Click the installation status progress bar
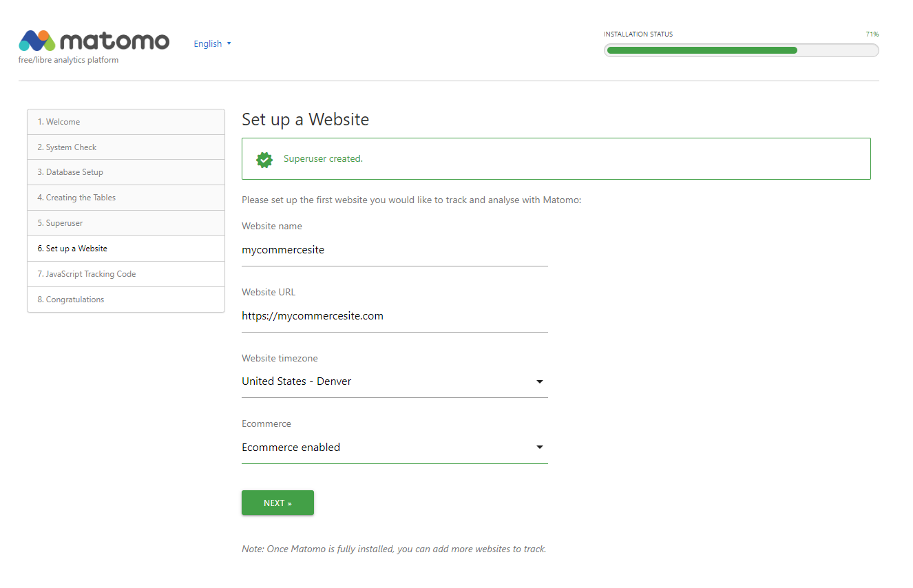Screen dimensions: 913x588 point(741,50)
